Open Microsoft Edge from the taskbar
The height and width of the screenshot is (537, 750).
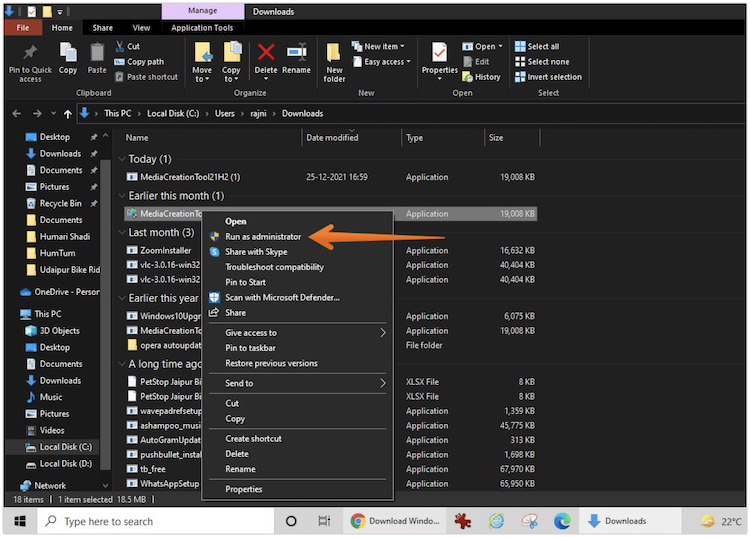[562, 521]
